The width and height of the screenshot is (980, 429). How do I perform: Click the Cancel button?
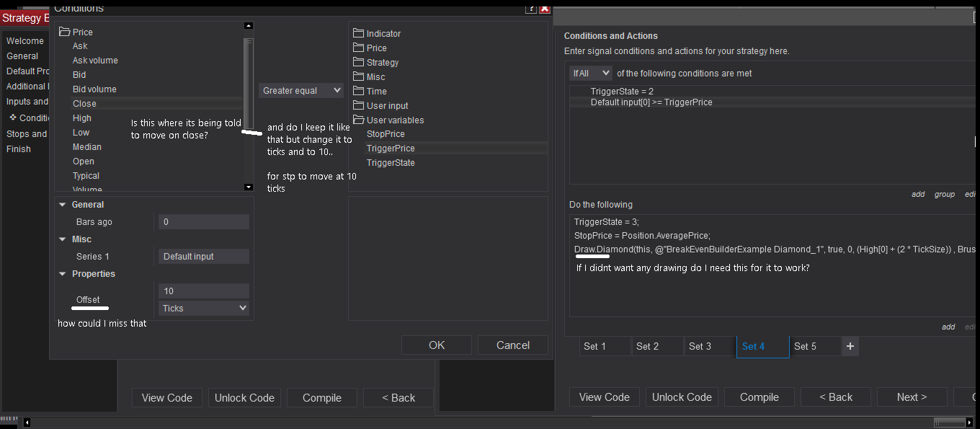(x=513, y=345)
